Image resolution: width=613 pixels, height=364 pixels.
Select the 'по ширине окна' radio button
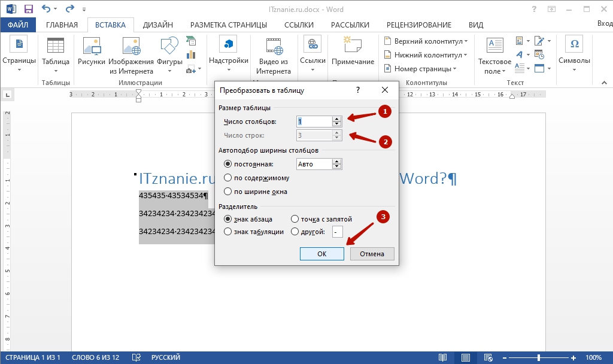coord(227,191)
